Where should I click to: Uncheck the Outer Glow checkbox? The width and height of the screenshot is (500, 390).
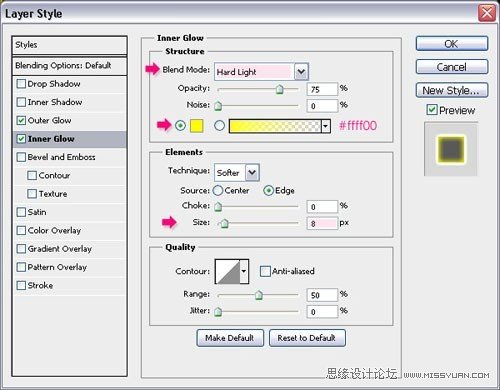click(x=21, y=120)
